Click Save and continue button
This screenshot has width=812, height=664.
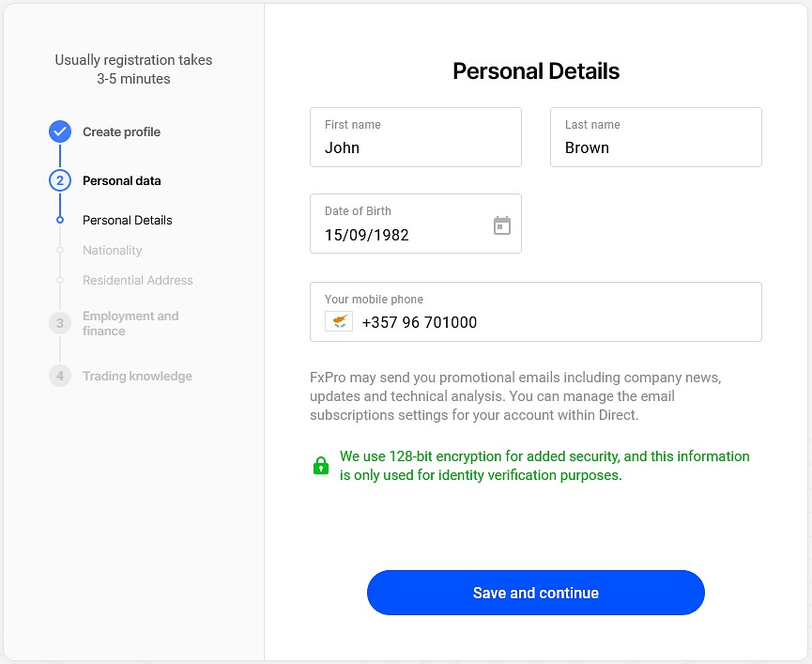tap(535, 593)
